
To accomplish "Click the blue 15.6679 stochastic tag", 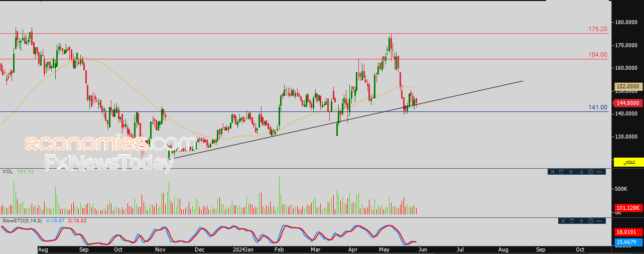I will click(x=628, y=241).
